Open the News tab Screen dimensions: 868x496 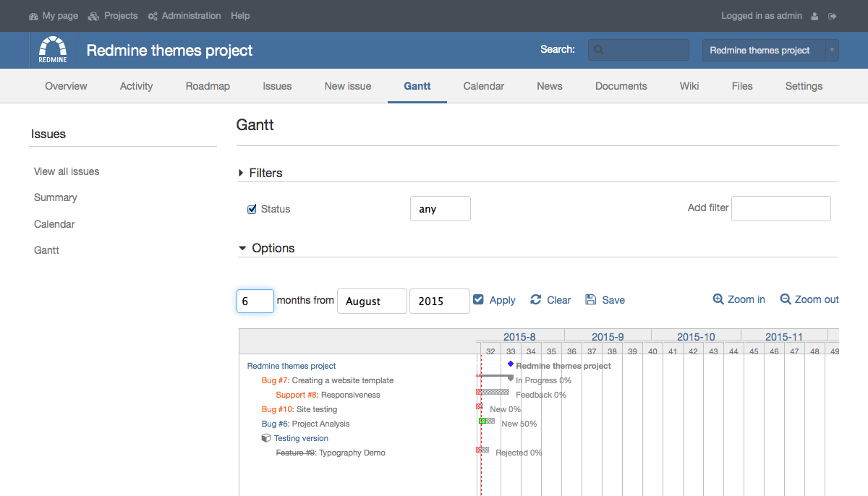550,86
